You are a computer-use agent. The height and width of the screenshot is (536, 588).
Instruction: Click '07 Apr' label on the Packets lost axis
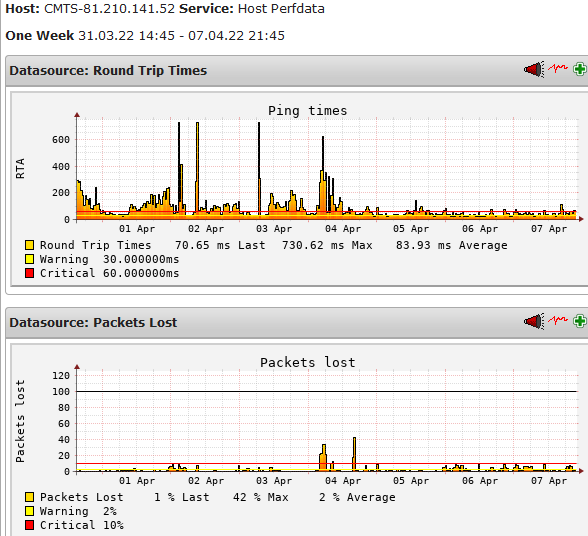point(549,481)
